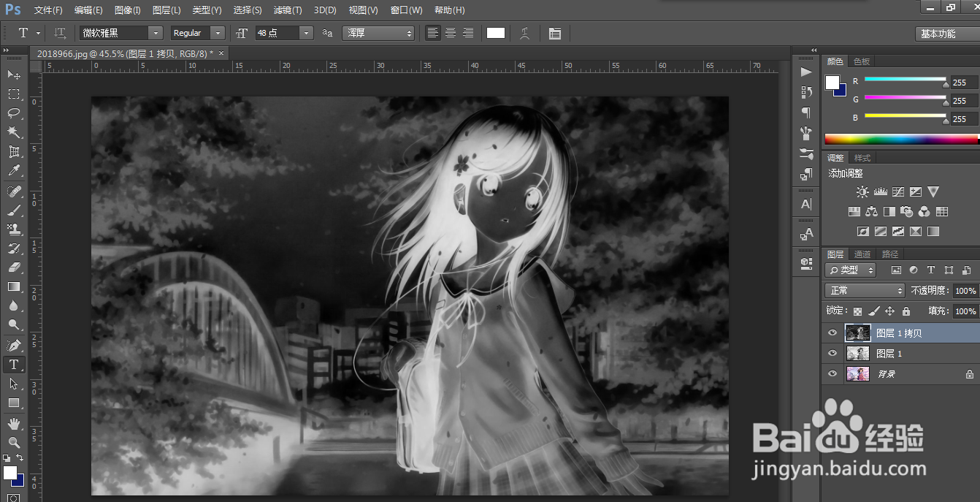Add a Threshold adjustment
Viewport: 980px width, 502px height.
898,232
